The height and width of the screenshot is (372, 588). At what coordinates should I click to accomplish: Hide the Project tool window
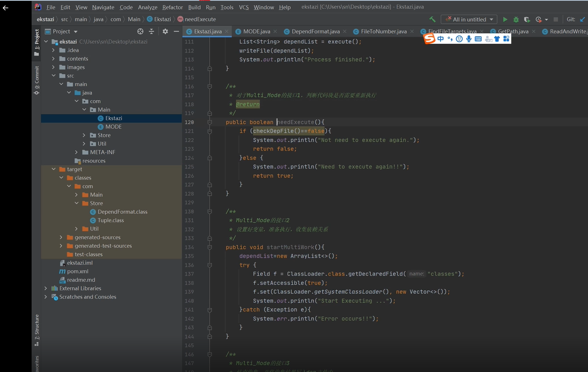176,32
